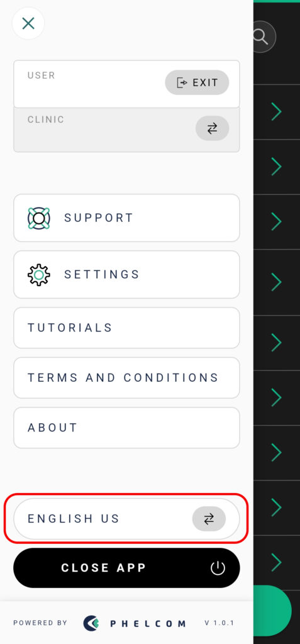This screenshot has height=644, width=300.
Task: Select the English US language field
Action: pyautogui.click(x=126, y=519)
